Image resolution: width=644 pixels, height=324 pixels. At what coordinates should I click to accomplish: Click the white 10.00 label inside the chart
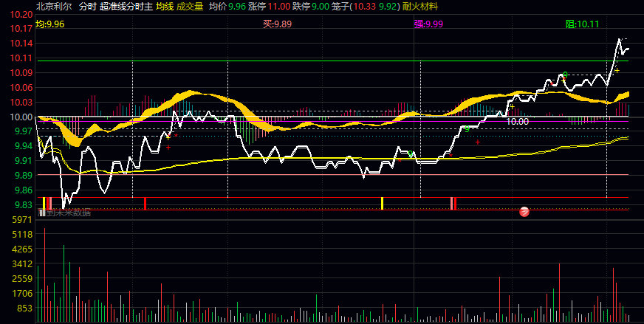517,122
